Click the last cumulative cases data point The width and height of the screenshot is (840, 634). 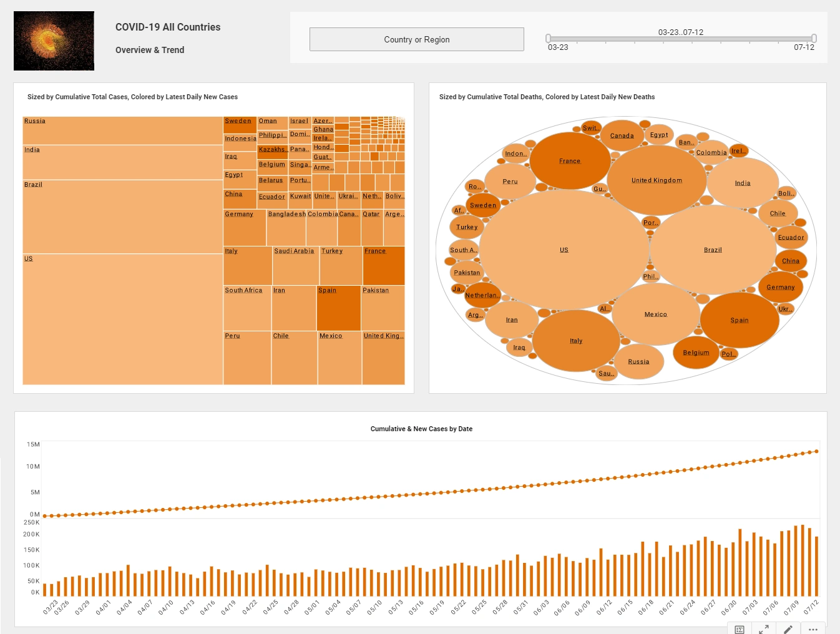(816, 451)
